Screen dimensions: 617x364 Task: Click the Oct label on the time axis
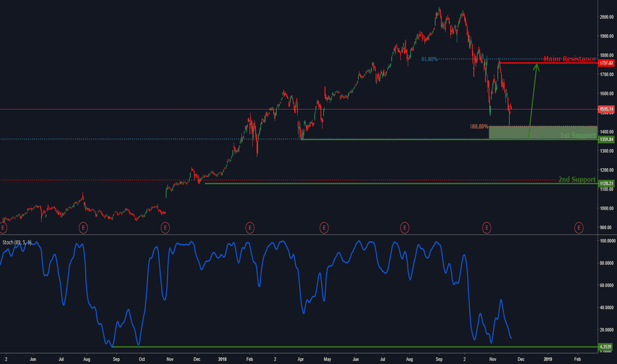point(142,359)
